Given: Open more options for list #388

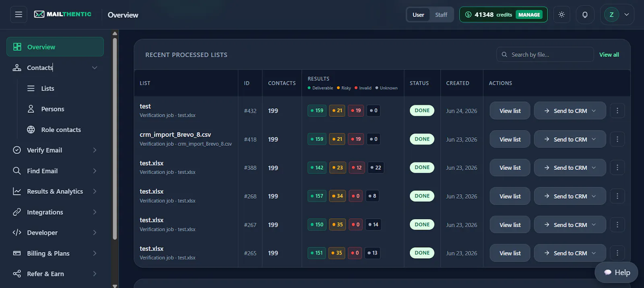Looking at the screenshot, I should click(617, 167).
